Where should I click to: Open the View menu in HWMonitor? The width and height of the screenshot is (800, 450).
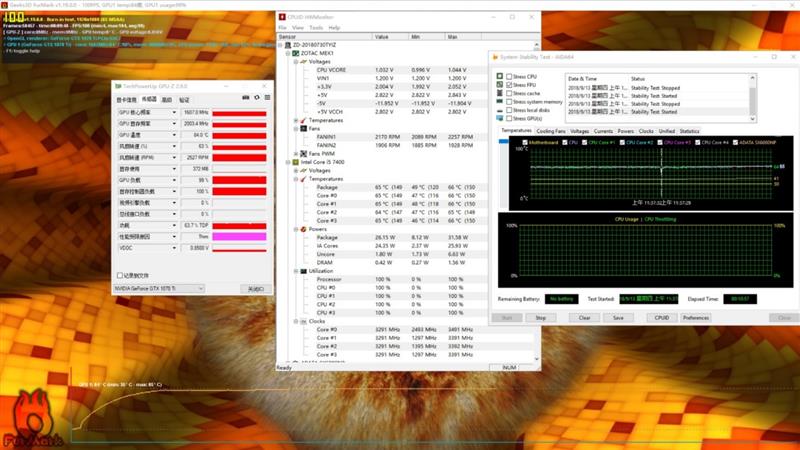(x=298, y=28)
